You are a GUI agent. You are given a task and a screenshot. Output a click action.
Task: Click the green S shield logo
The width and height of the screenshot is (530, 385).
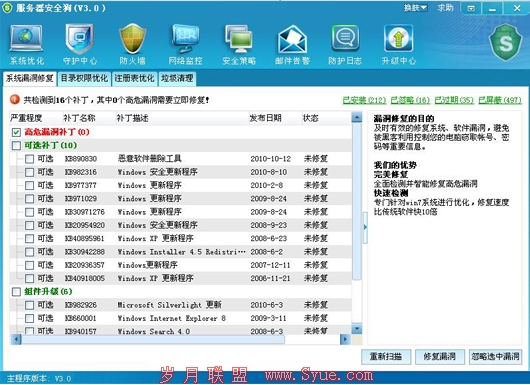506,42
